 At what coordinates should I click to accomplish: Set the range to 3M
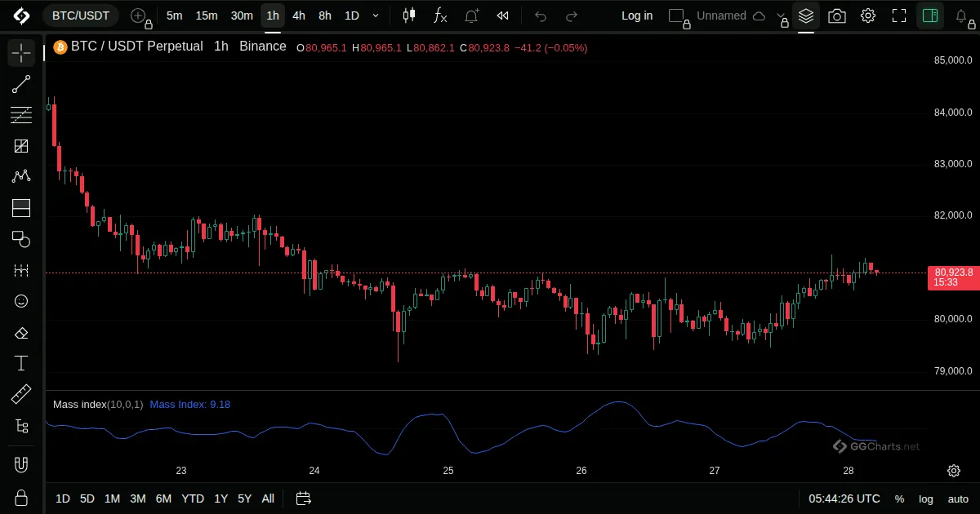pyautogui.click(x=138, y=498)
